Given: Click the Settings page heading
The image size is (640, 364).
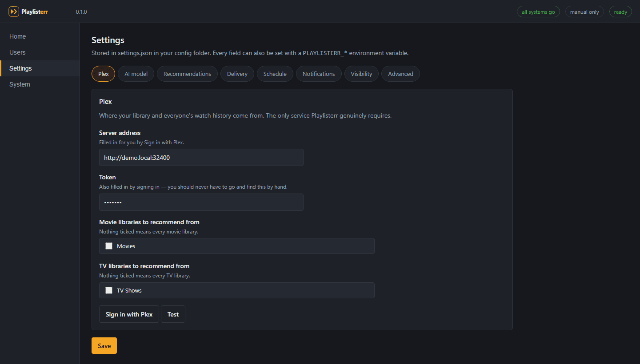Looking at the screenshot, I should (x=108, y=40).
